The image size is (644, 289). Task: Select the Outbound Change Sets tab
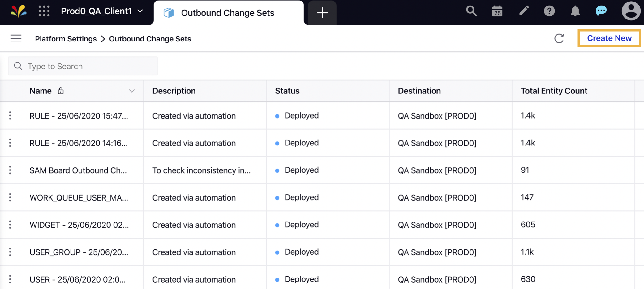(227, 13)
